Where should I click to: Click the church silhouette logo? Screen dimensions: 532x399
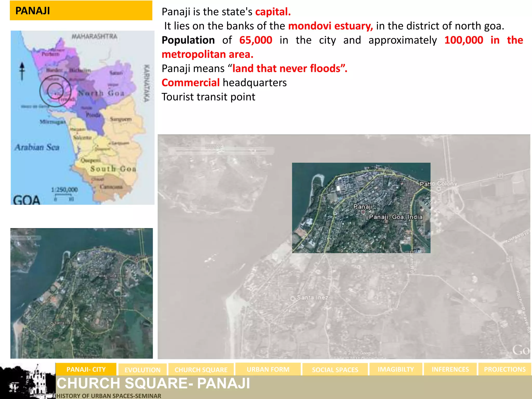tap(28, 381)
